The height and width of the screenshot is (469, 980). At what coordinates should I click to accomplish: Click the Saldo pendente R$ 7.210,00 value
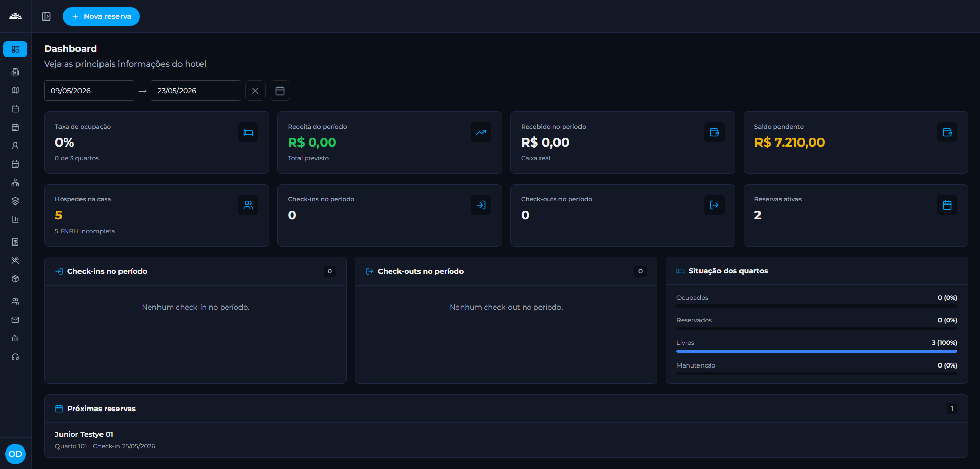click(789, 142)
